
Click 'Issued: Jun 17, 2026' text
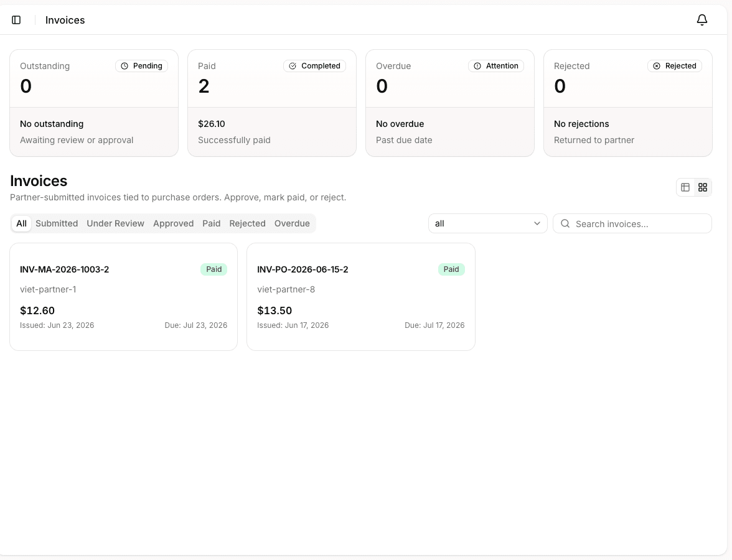[x=293, y=325]
